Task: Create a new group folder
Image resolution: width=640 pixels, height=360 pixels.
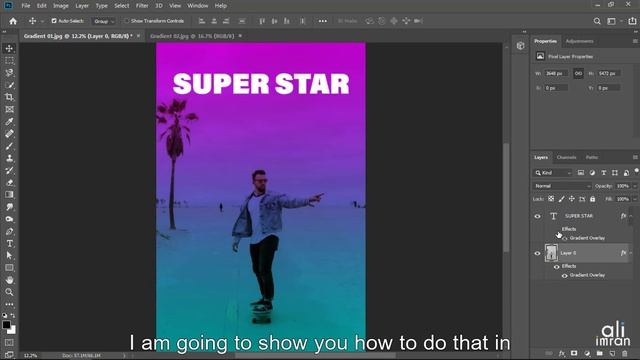Action: point(599,353)
